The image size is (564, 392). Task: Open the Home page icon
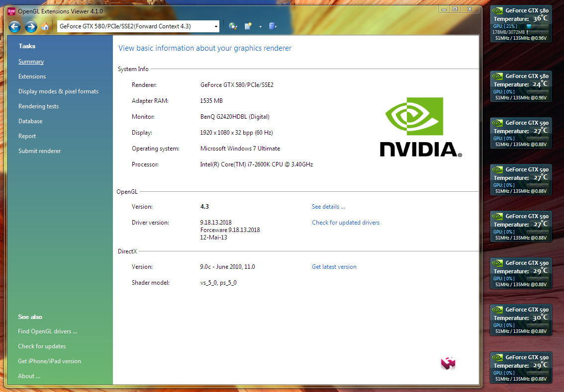45,26
